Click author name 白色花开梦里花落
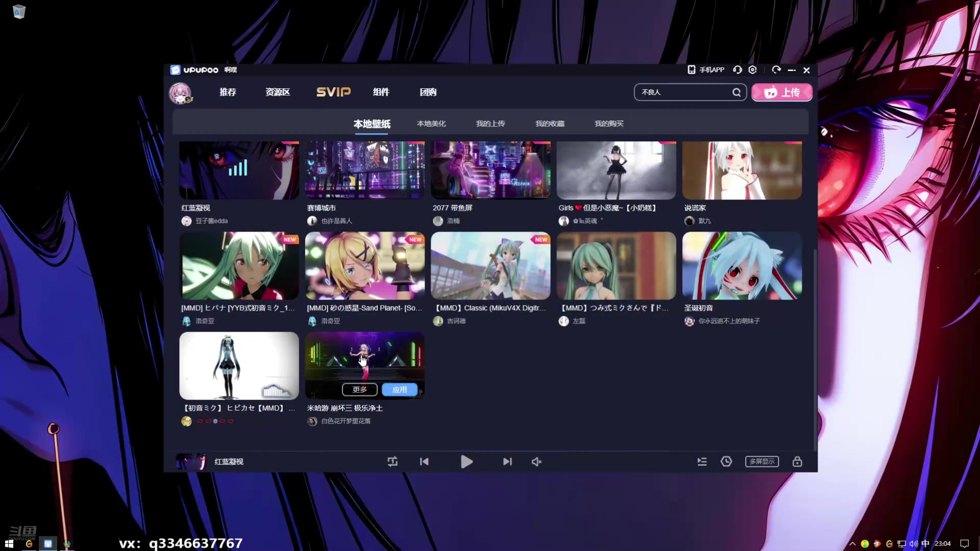 (x=346, y=421)
